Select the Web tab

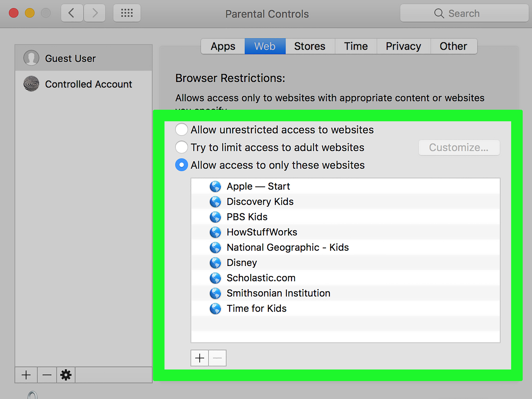pyautogui.click(x=265, y=46)
